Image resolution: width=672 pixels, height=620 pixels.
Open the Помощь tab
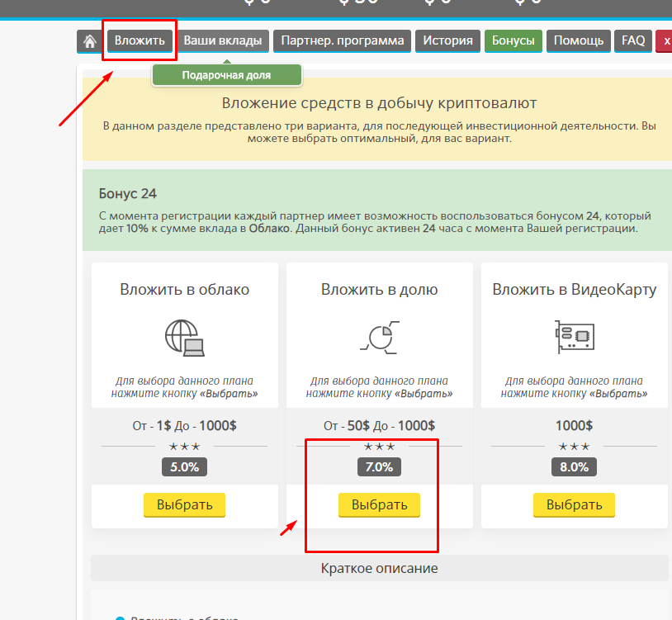tap(579, 41)
